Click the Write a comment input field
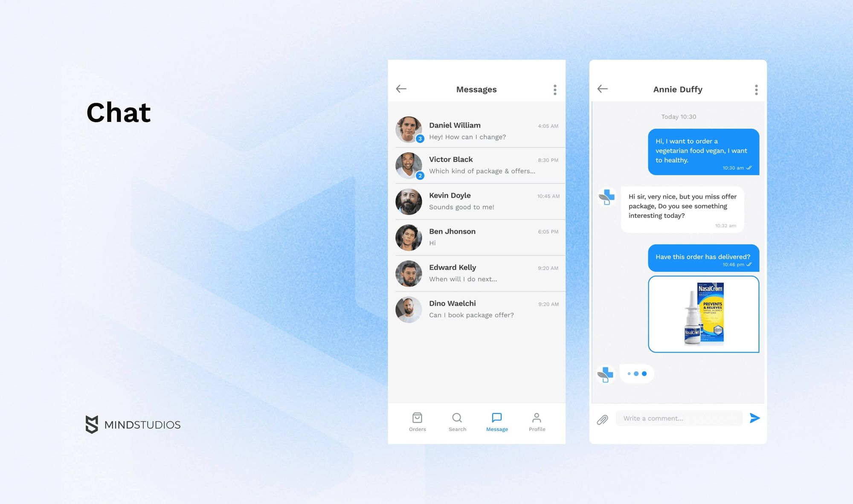 [678, 418]
